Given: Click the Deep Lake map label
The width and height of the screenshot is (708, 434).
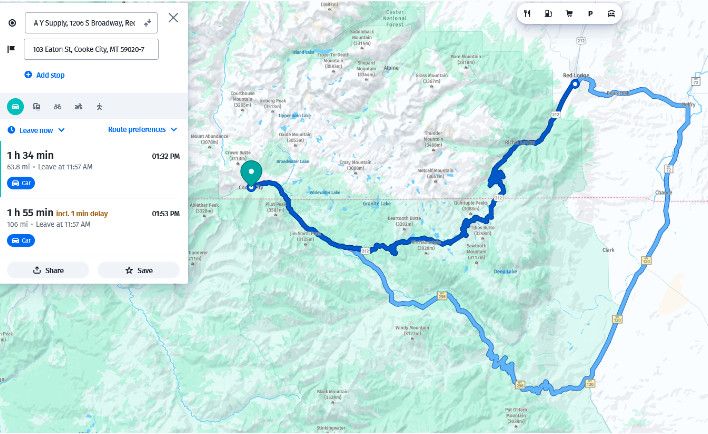Looking at the screenshot, I should coord(505,272).
